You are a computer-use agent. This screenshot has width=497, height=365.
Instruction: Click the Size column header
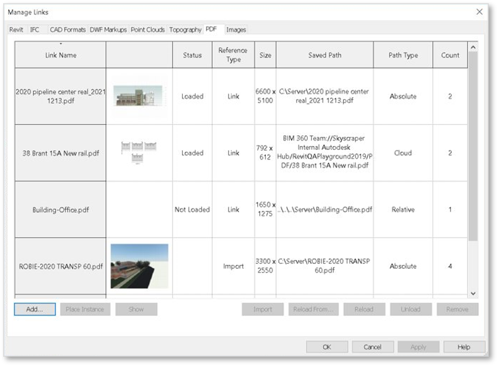click(265, 55)
